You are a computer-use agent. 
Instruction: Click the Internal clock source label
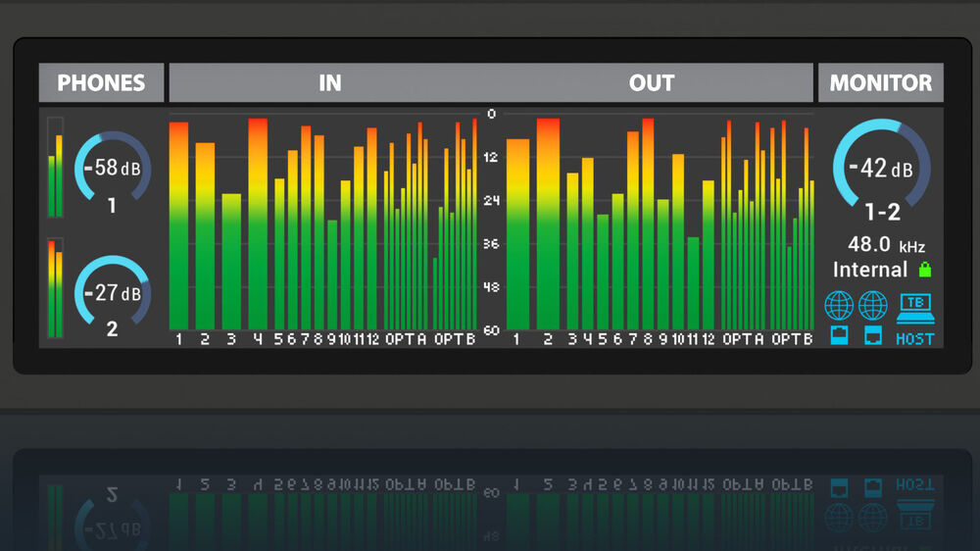click(870, 270)
